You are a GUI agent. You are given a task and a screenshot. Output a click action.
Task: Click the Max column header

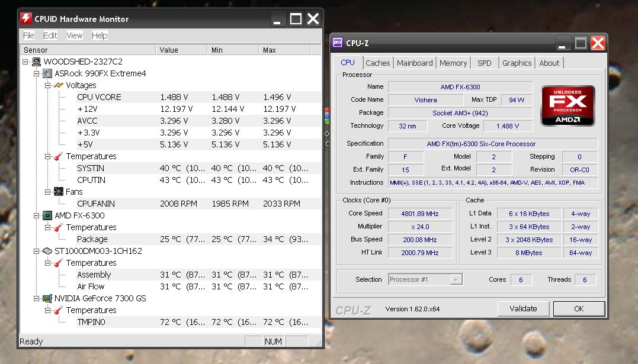(x=284, y=50)
